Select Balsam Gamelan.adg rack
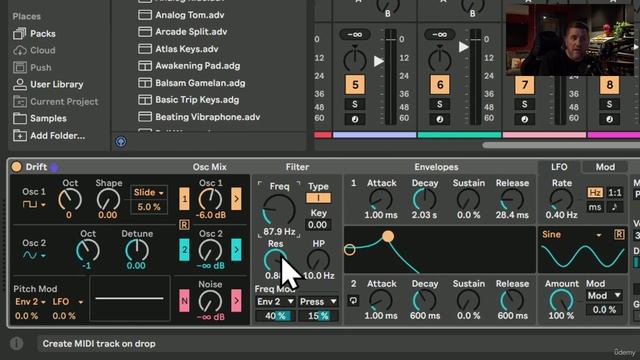 tap(192, 83)
